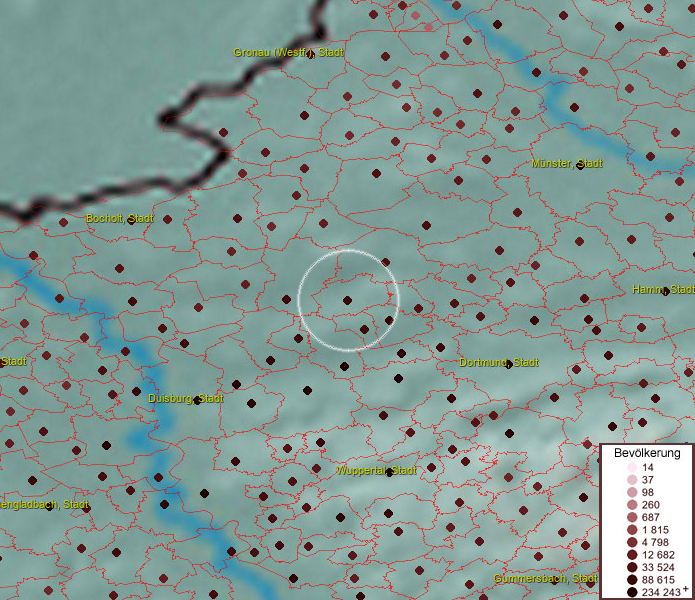Click the legend value "12 682"
Screen dimensions: 695x600
658,555
